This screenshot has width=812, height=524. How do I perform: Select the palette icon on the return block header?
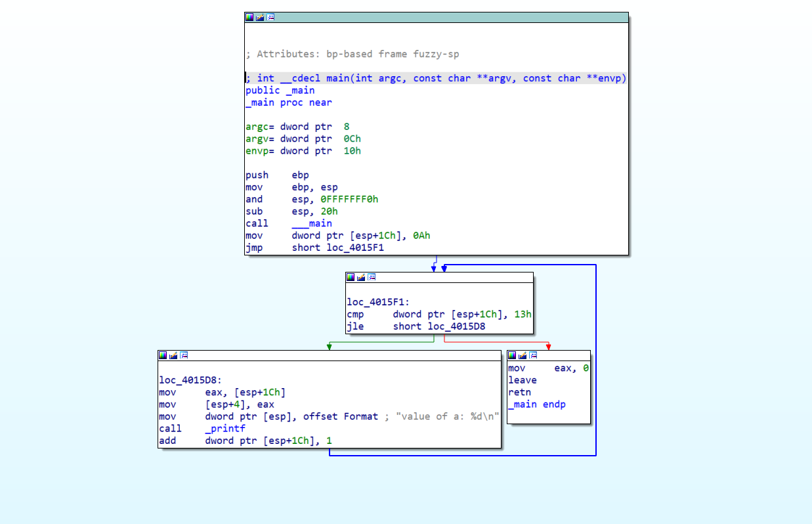(512, 355)
